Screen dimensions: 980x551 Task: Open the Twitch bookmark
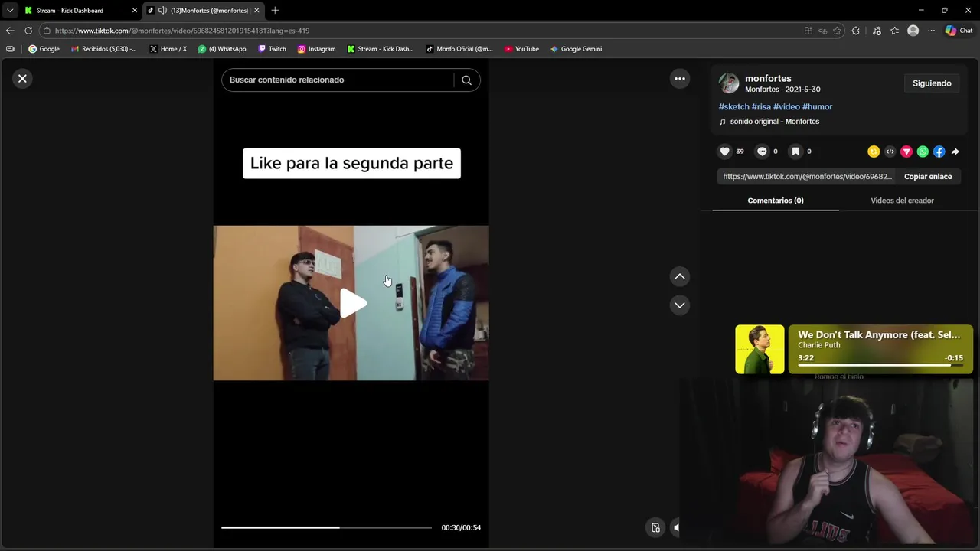(272, 49)
